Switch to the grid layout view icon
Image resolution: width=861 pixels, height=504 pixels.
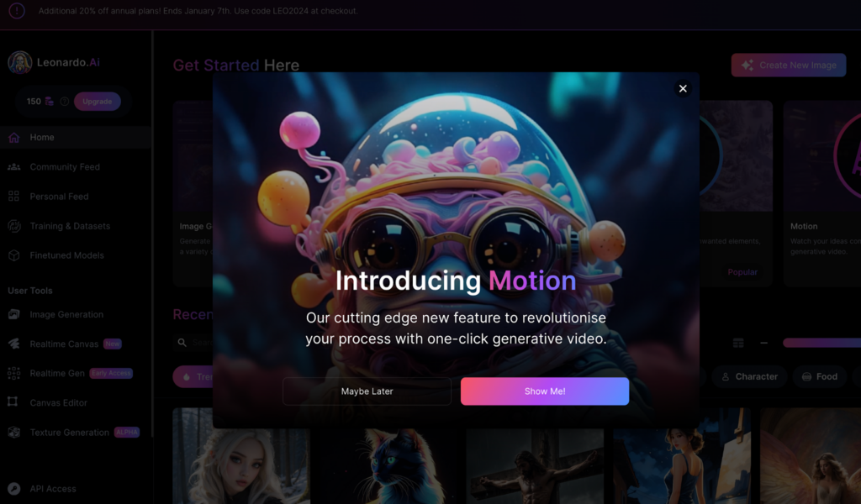738,343
